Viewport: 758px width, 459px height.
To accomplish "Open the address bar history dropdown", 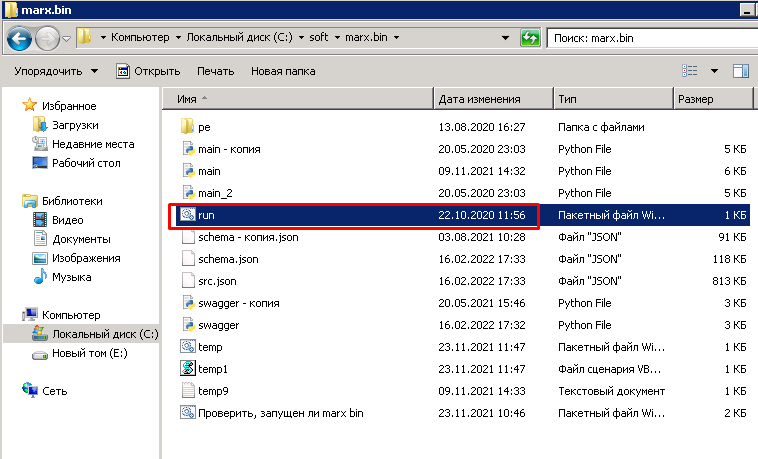I will coord(505,38).
